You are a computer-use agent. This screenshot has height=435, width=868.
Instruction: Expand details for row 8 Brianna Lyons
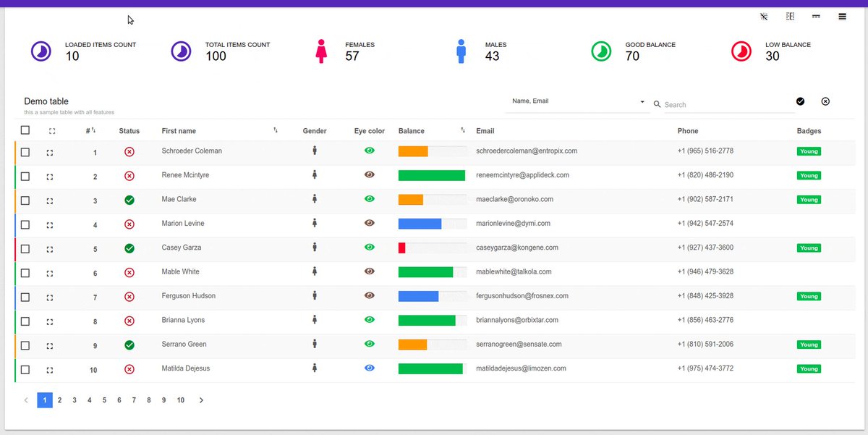click(x=50, y=321)
